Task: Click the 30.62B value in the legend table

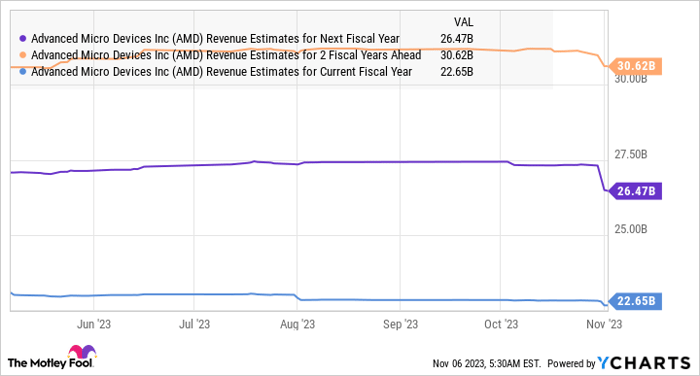Action: (x=457, y=55)
